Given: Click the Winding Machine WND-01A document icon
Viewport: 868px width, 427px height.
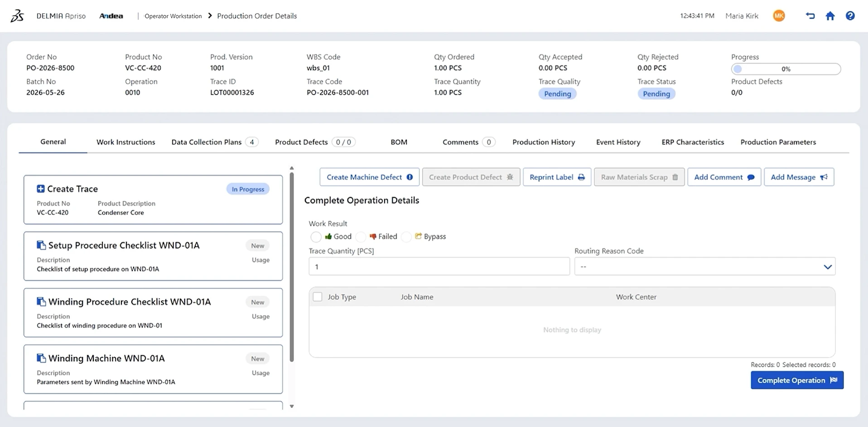Looking at the screenshot, I should (x=41, y=358).
